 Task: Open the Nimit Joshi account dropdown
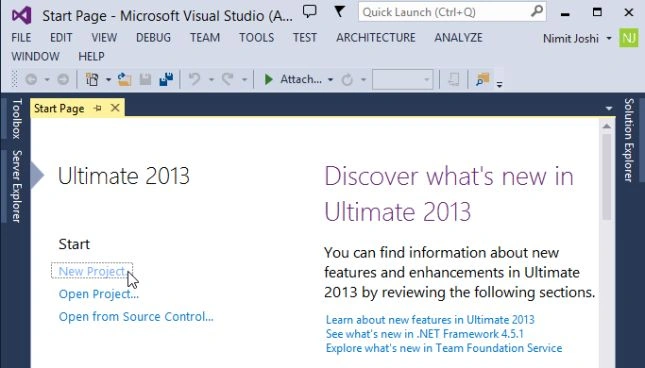point(609,38)
